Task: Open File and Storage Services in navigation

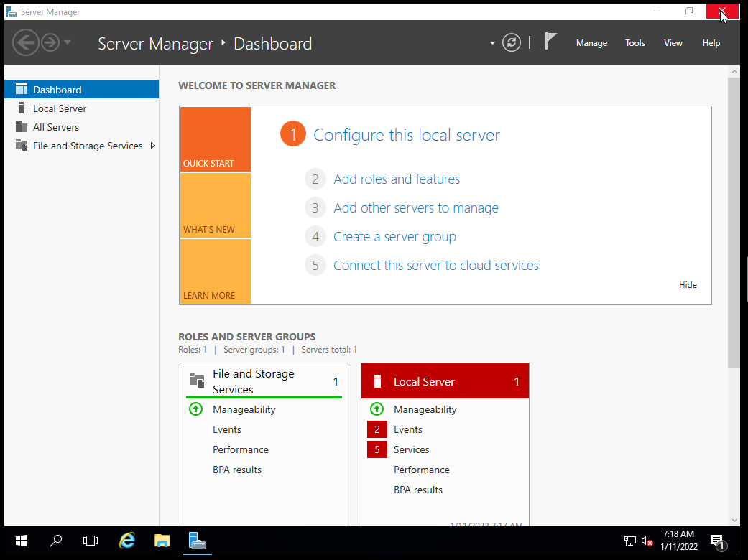Action: pos(82,146)
